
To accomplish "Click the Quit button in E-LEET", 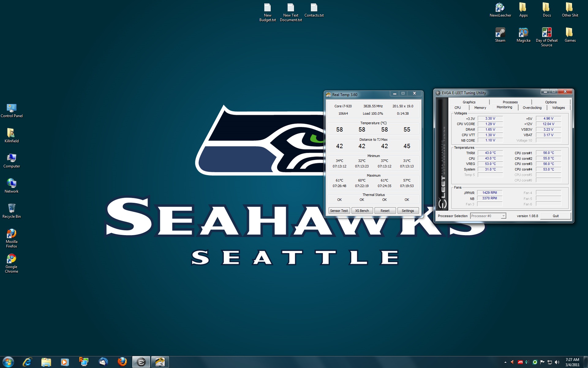I will (556, 216).
